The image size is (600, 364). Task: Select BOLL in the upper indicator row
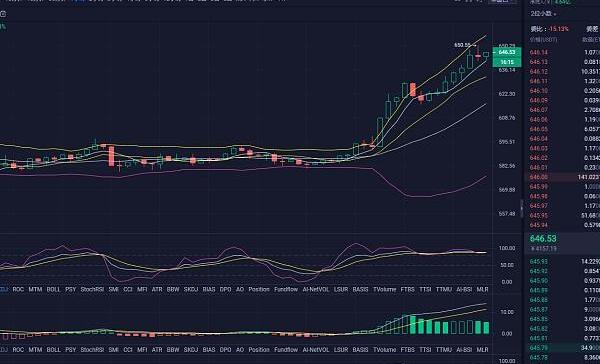coord(53,289)
